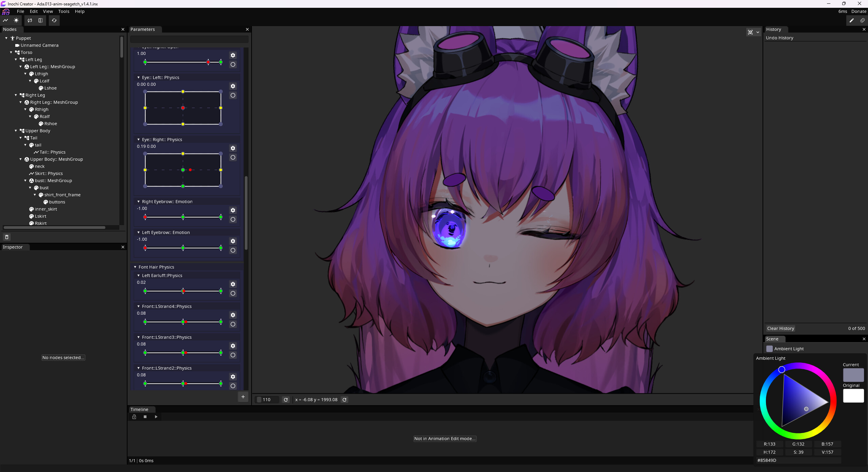The image size is (868, 472).
Task: Select the Skirt Physics node in the tree
Action: point(48,173)
